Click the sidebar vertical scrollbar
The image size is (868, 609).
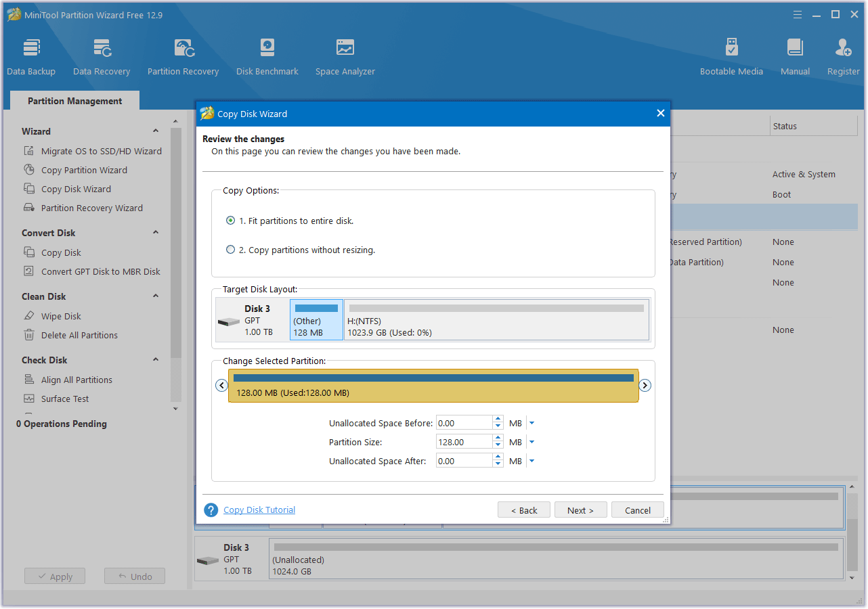click(176, 244)
